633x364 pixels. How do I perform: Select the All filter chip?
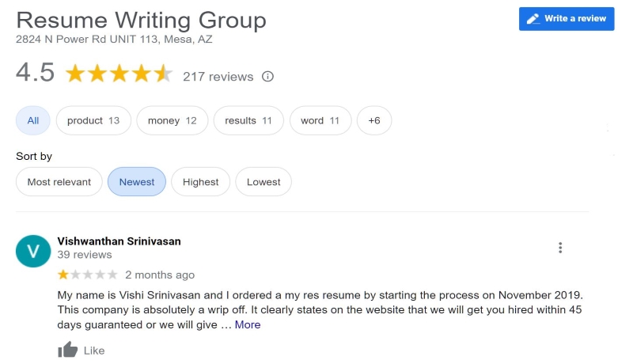[33, 120]
